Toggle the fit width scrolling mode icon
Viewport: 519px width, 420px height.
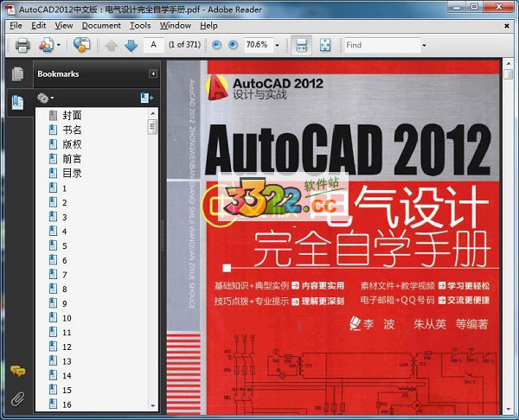[301, 45]
